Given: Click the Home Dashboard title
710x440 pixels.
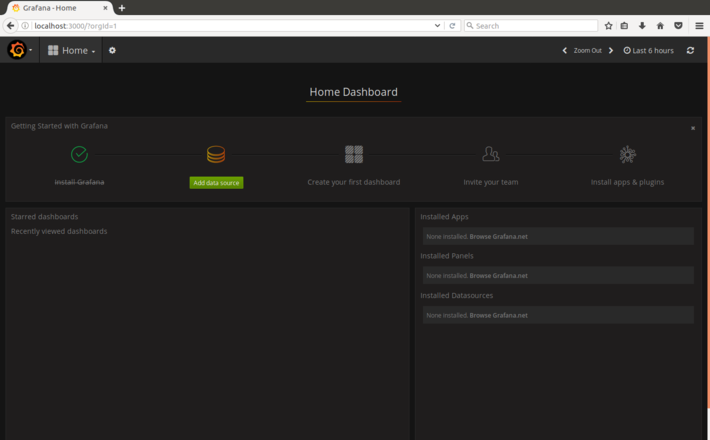Looking at the screenshot, I should click(x=353, y=92).
